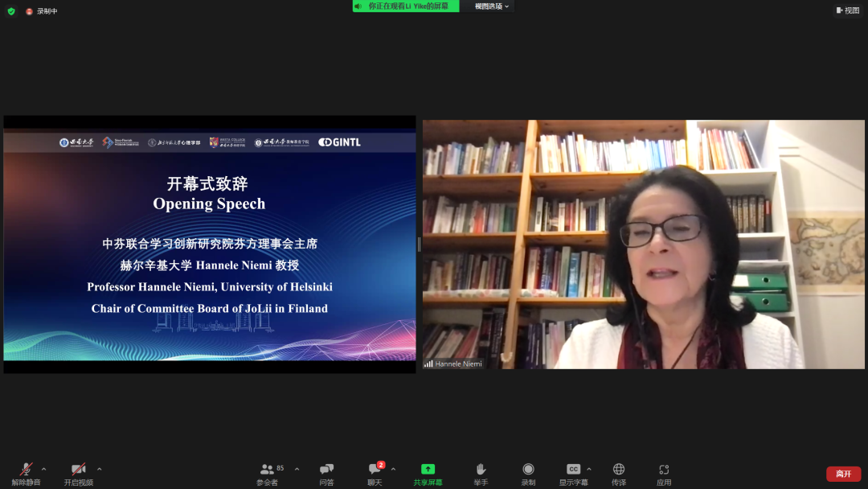Open the Participants panel icon

click(268, 470)
